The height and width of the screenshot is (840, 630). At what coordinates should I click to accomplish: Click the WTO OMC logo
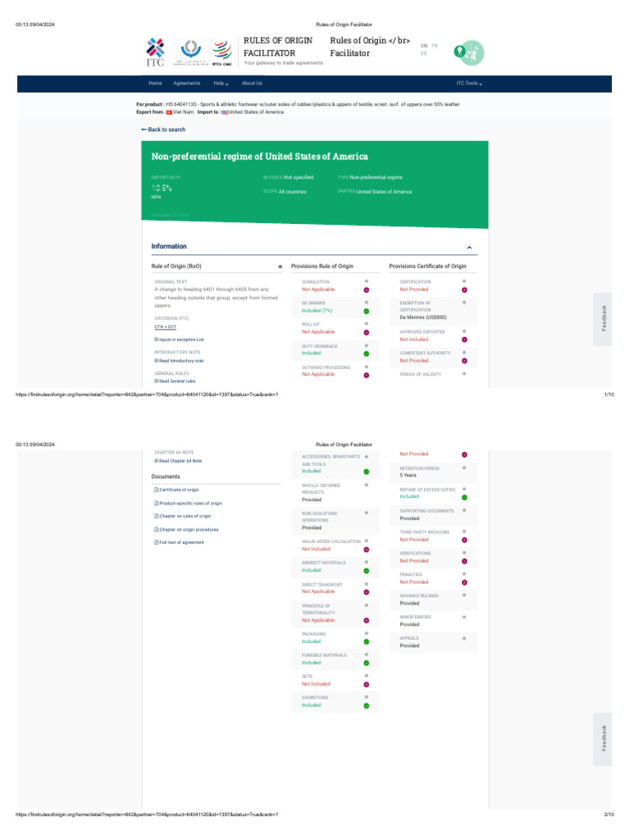pyautogui.click(x=221, y=52)
